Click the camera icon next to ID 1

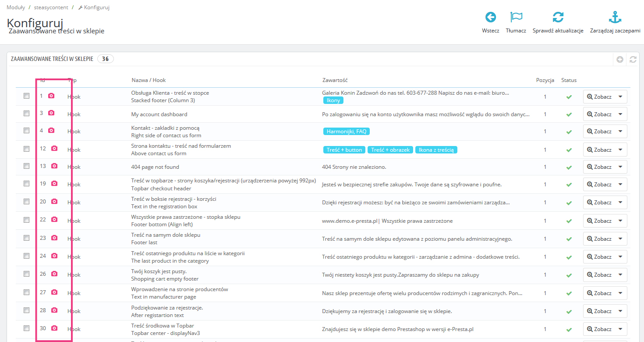51,96
